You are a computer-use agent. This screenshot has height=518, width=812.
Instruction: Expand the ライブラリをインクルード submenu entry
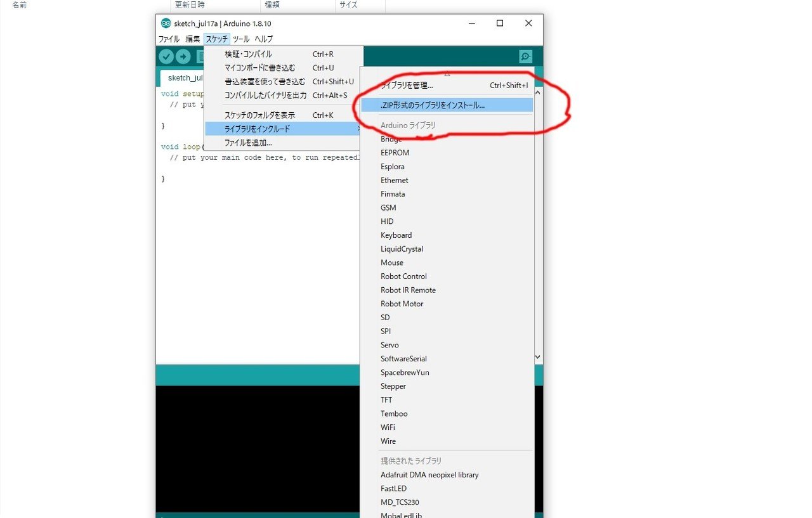(x=284, y=129)
